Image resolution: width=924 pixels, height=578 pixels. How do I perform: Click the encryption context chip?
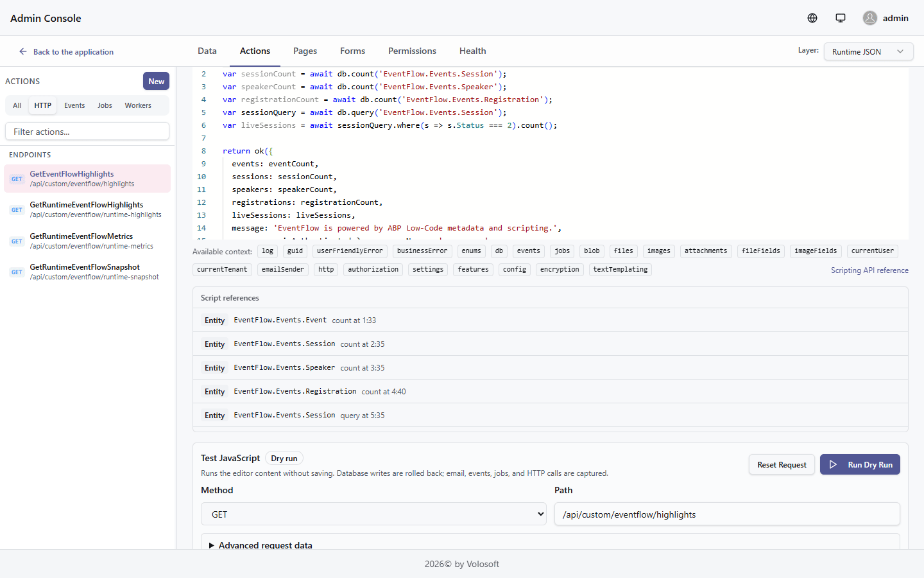[x=560, y=270]
